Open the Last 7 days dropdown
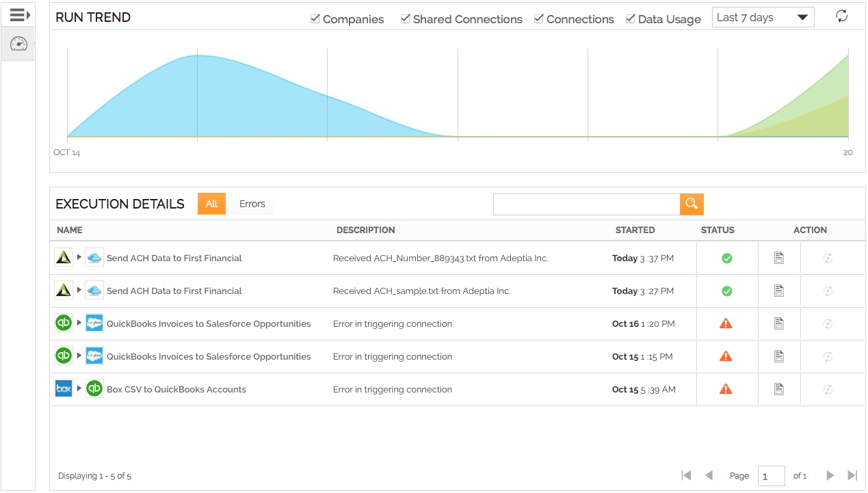This screenshot has width=868, height=493. (x=763, y=18)
